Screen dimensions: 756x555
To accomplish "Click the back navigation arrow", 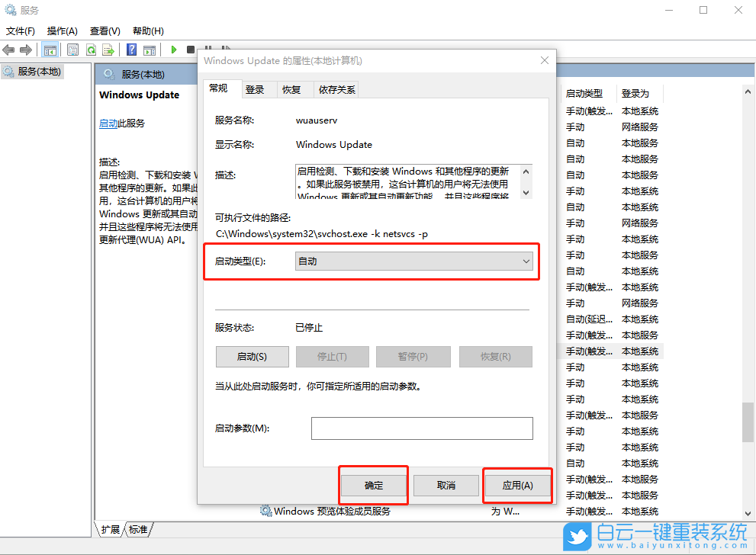I will click(x=8, y=49).
